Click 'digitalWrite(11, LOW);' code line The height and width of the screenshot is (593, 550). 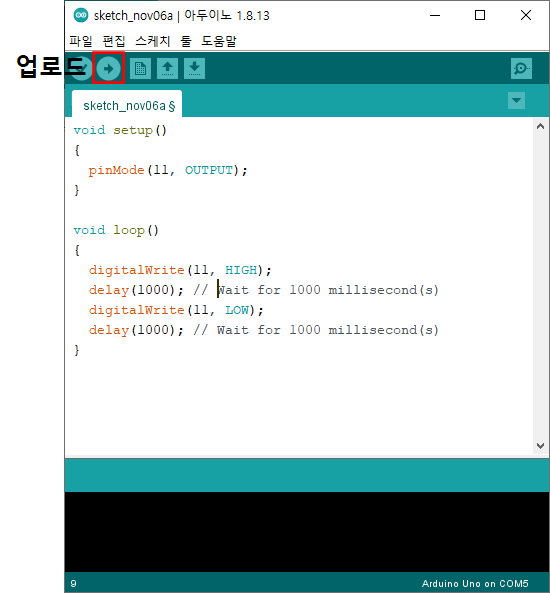(176, 310)
